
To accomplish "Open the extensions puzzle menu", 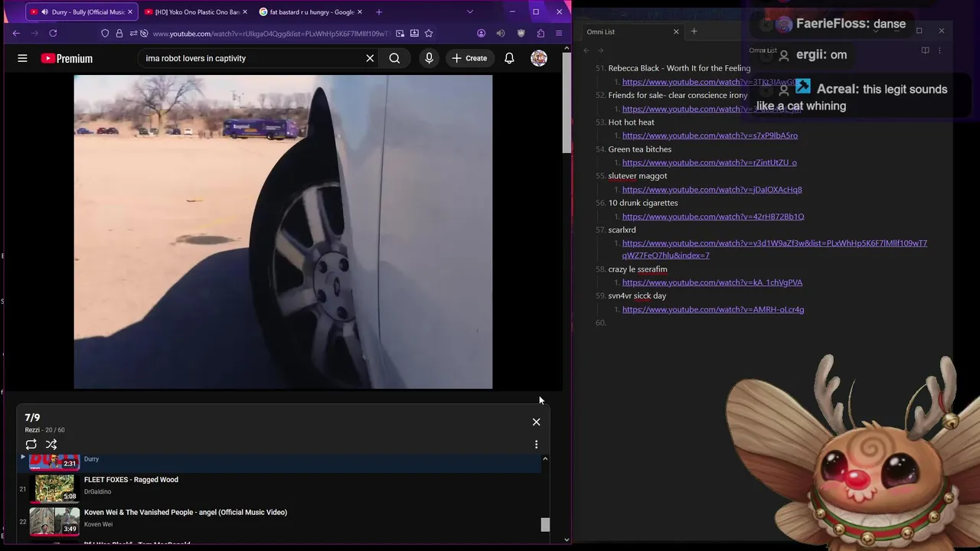I will 541,34.
